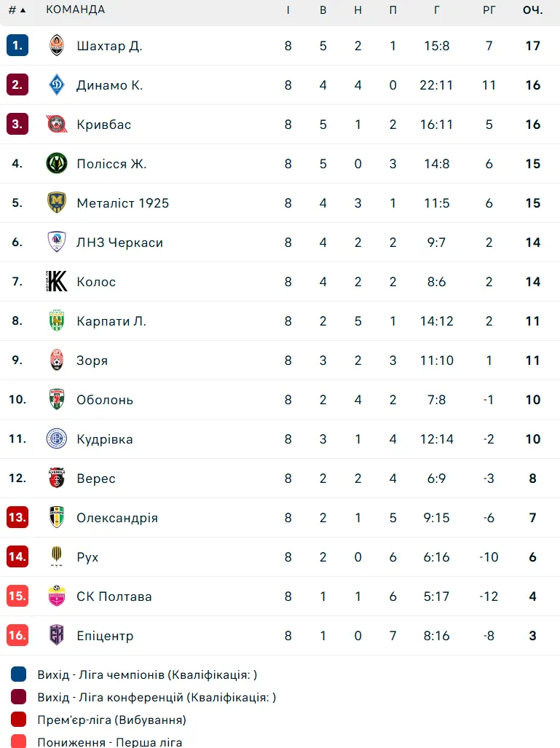Click the Epitsentr club badge icon
Screen dimensions: 560x748
57,636
